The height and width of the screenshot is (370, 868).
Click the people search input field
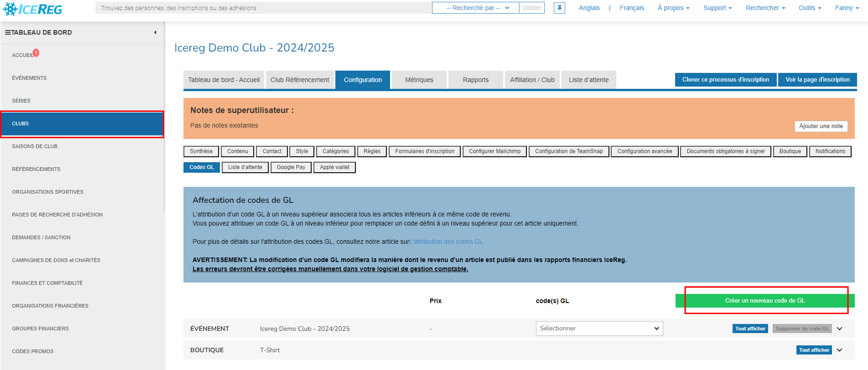tap(263, 8)
